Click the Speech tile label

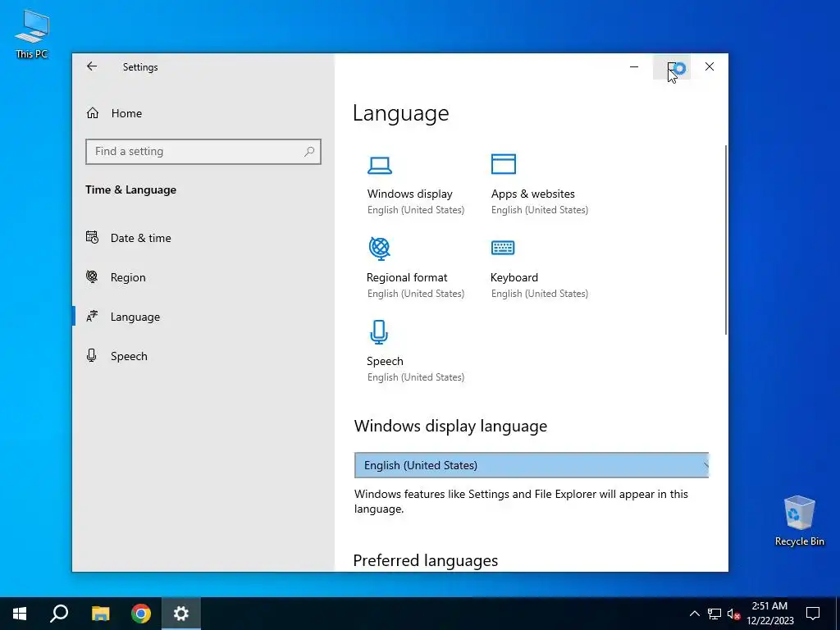point(385,361)
